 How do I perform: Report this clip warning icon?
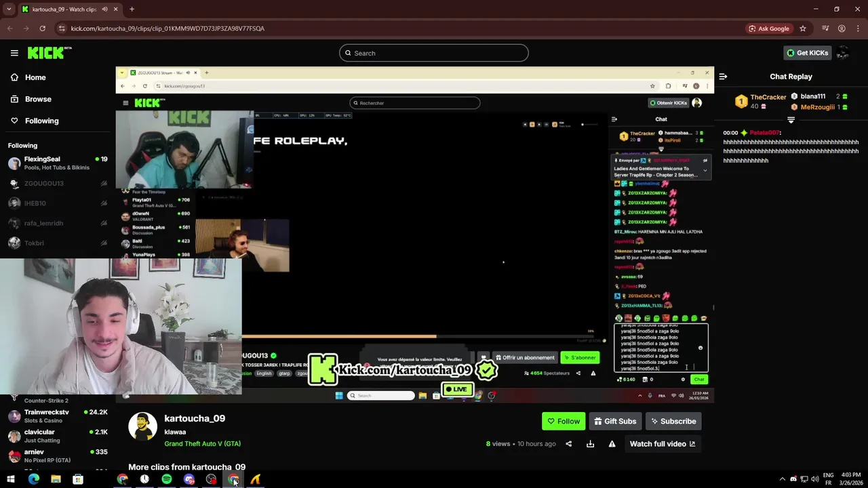[612, 444]
